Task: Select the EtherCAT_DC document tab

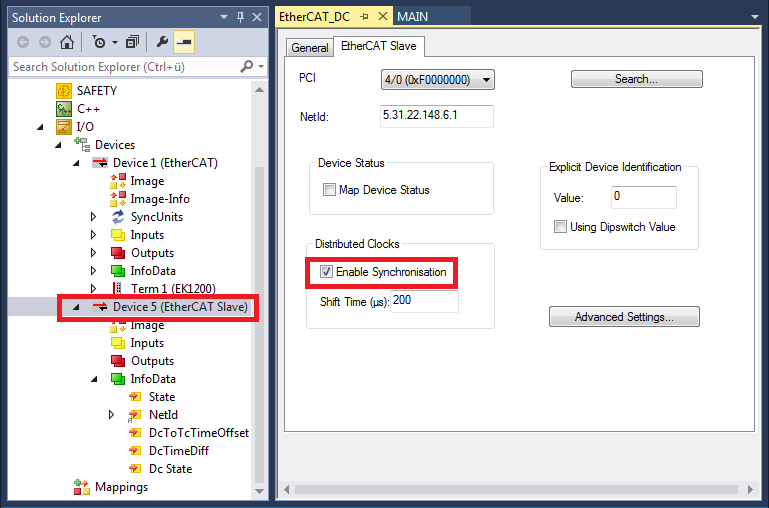Action: pos(314,17)
